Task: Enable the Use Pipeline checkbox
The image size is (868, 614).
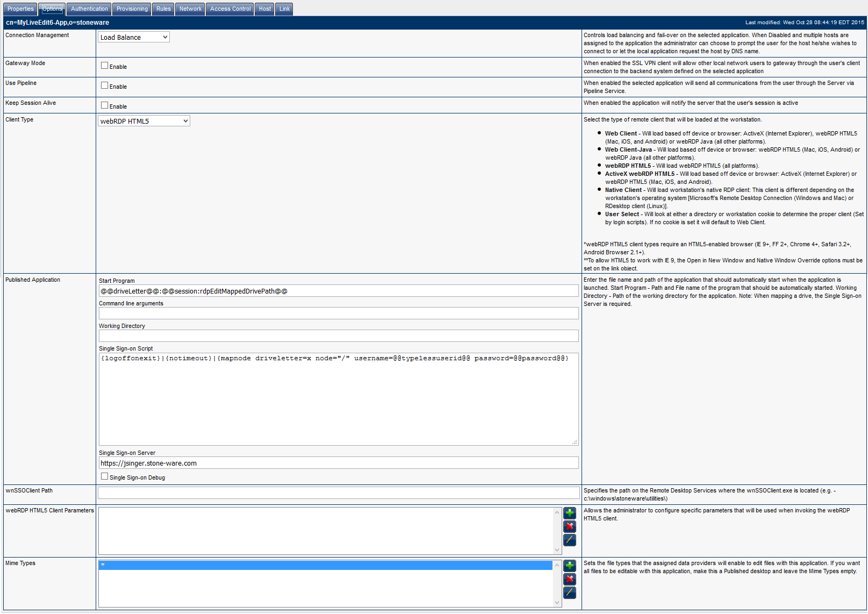Action: pyautogui.click(x=105, y=85)
